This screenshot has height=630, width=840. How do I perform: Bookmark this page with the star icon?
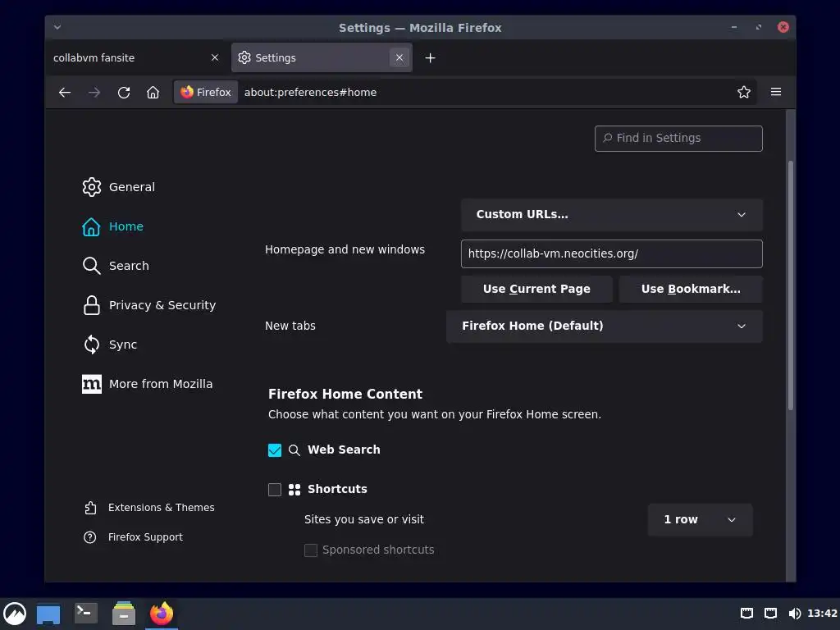[743, 92]
